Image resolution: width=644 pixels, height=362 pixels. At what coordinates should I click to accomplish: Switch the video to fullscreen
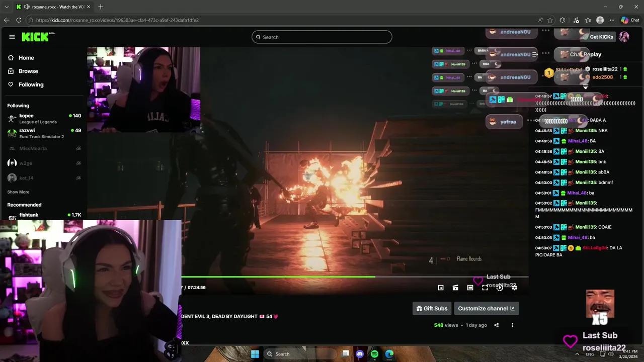(x=485, y=288)
